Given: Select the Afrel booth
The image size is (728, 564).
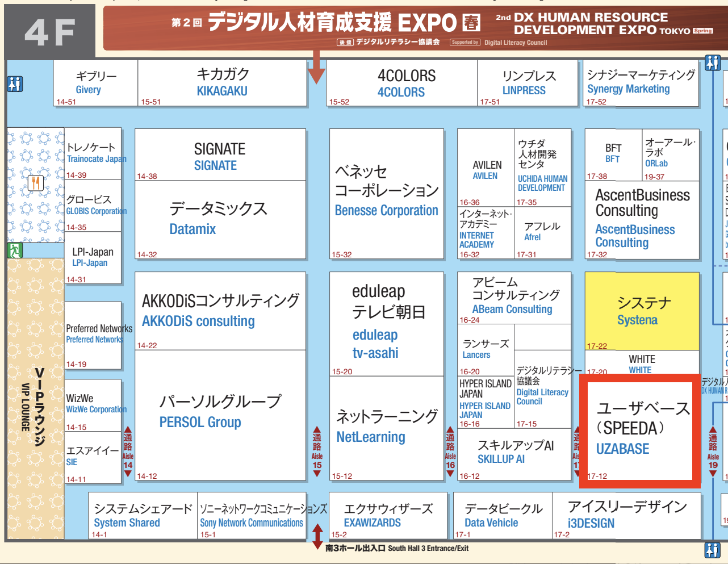Looking at the screenshot, I should click(542, 233).
